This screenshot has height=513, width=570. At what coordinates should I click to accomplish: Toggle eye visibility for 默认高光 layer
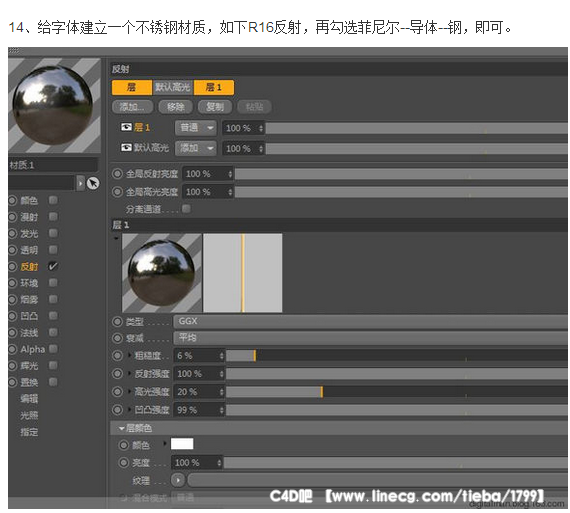pyautogui.click(x=126, y=147)
